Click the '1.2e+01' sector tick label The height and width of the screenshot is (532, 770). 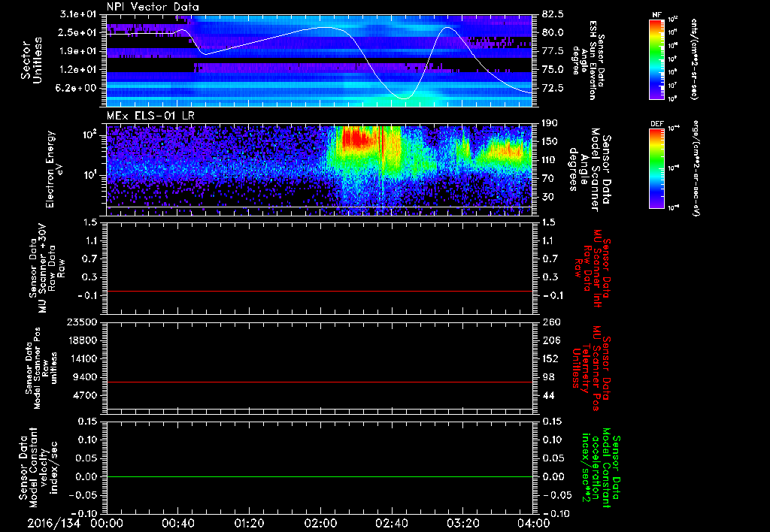pyautogui.click(x=78, y=69)
